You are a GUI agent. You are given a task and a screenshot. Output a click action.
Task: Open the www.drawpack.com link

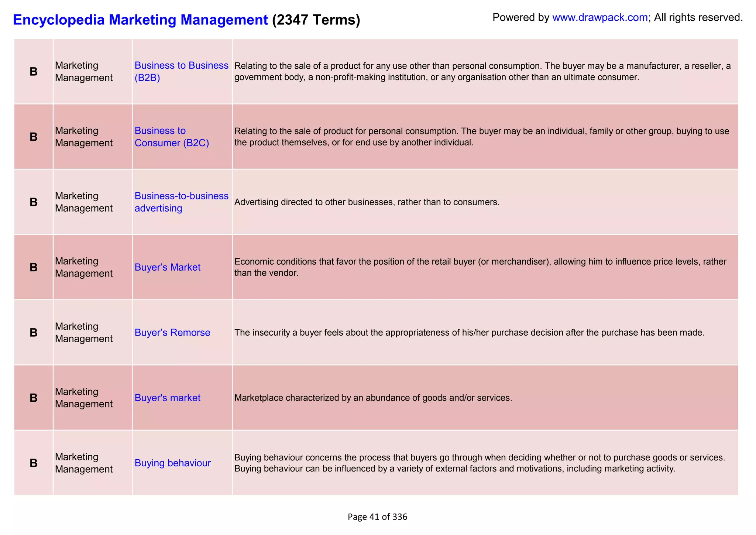600,17
